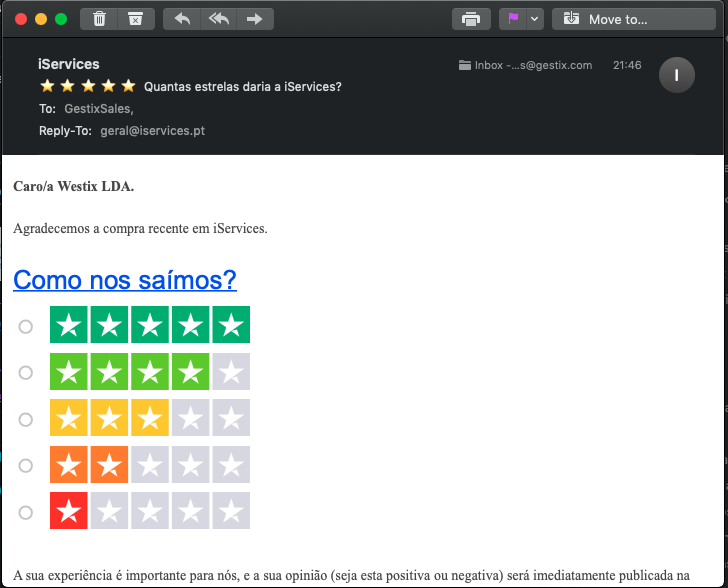Click the green five-star rating bar
728x588 pixels.
150,325
